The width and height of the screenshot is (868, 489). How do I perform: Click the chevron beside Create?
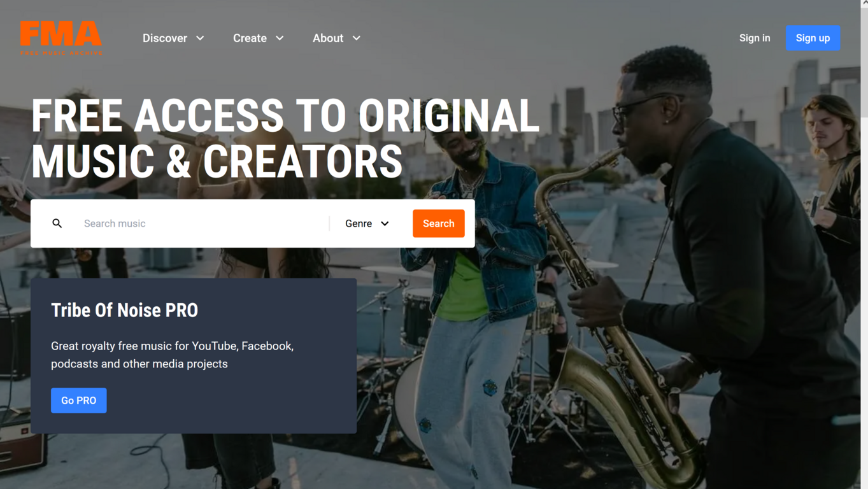point(280,38)
